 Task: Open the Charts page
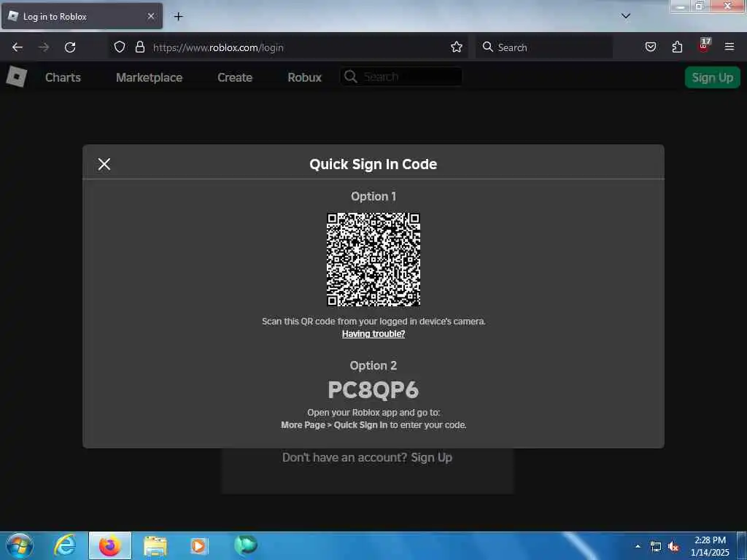(63, 77)
